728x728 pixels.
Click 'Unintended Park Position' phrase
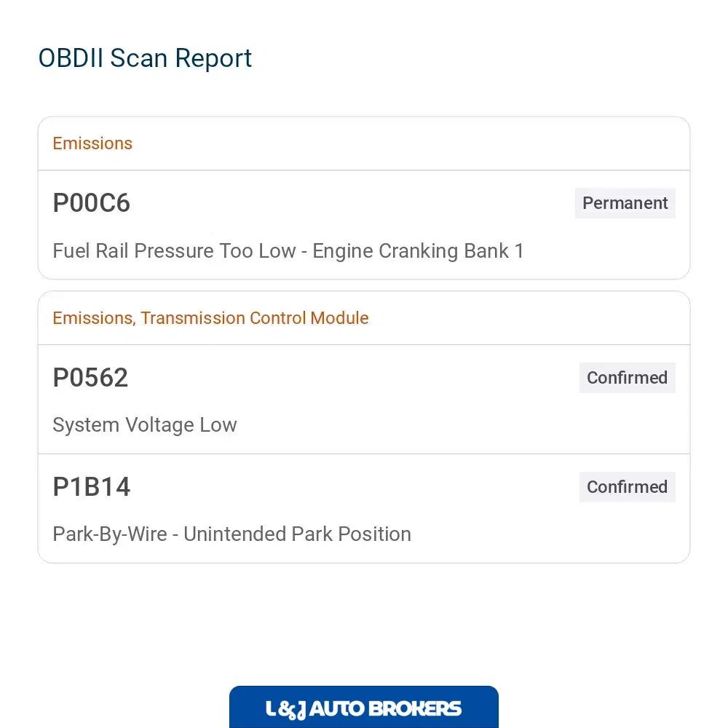[x=297, y=534]
